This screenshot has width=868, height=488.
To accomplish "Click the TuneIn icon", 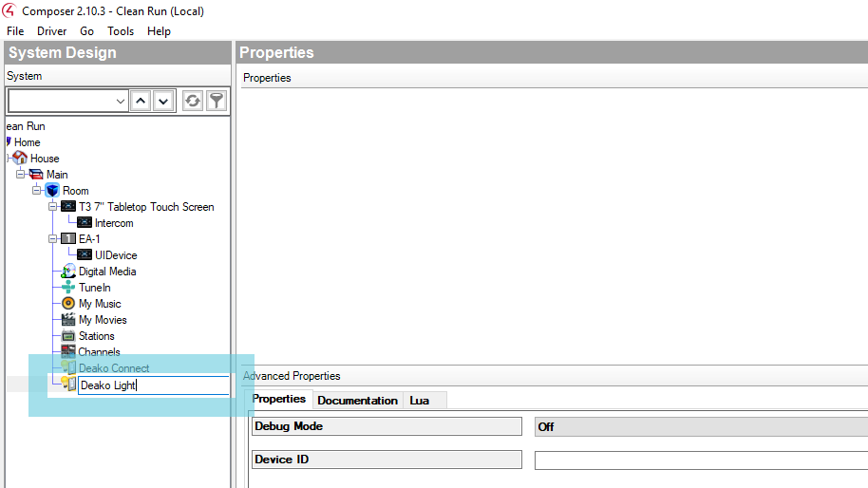I will pos(68,287).
